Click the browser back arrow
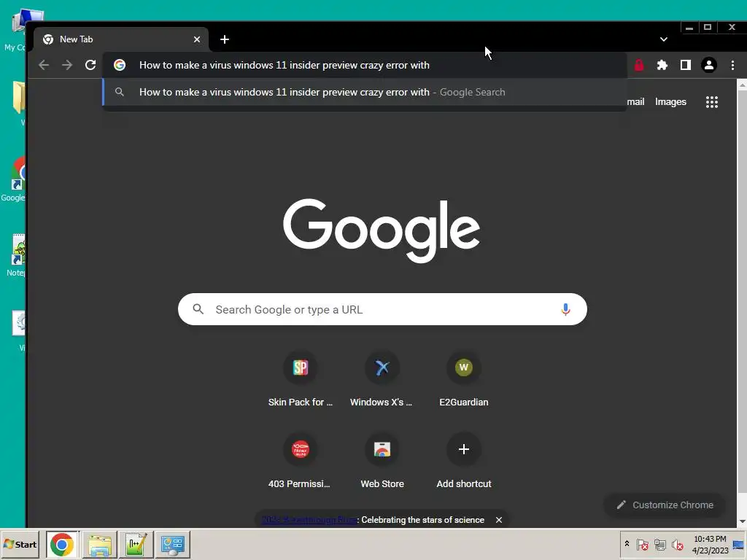747x560 pixels. coord(44,65)
